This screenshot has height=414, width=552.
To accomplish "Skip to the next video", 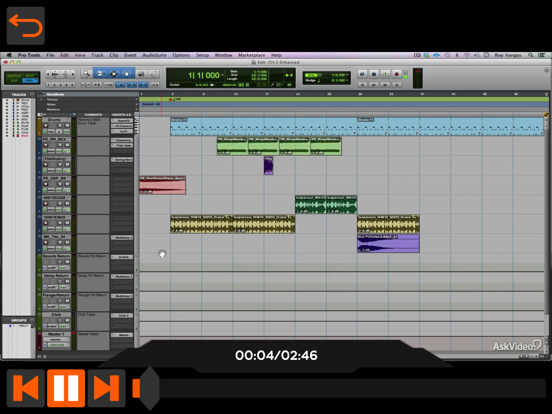I will (x=107, y=388).
